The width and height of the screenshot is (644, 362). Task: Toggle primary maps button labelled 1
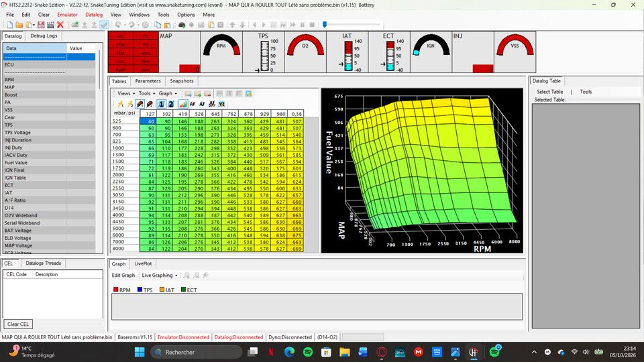pyautogui.click(x=162, y=104)
